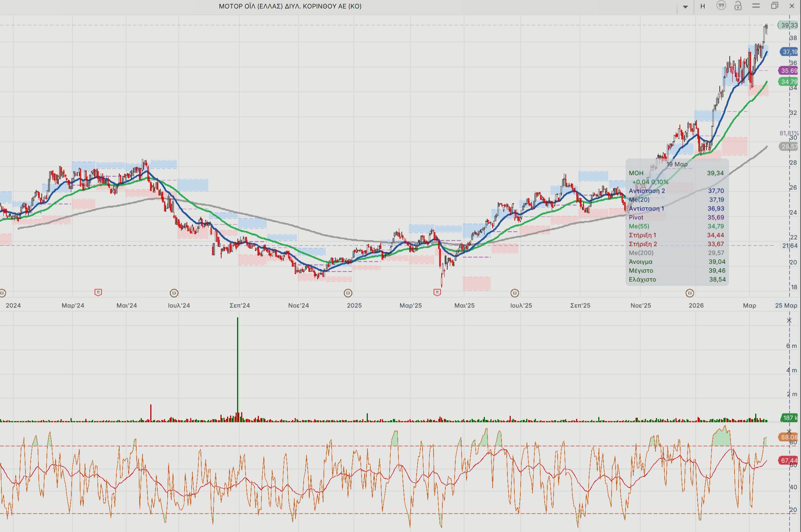The image size is (801, 532).
Task: Click the restore window icon in title bar
Action: pyautogui.click(x=774, y=6)
